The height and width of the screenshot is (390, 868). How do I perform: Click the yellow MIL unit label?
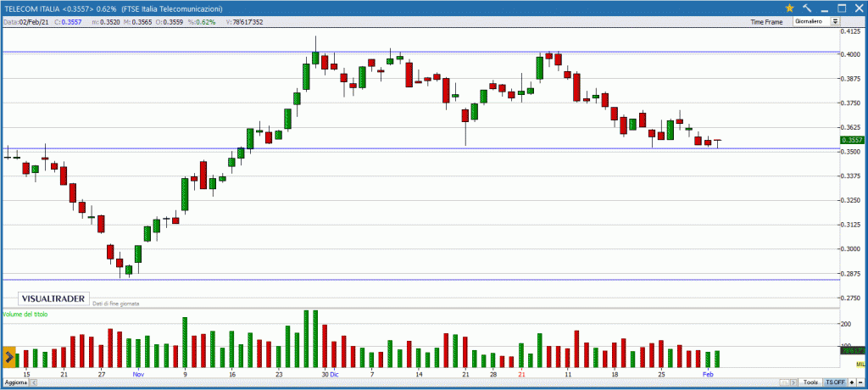click(860, 364)
